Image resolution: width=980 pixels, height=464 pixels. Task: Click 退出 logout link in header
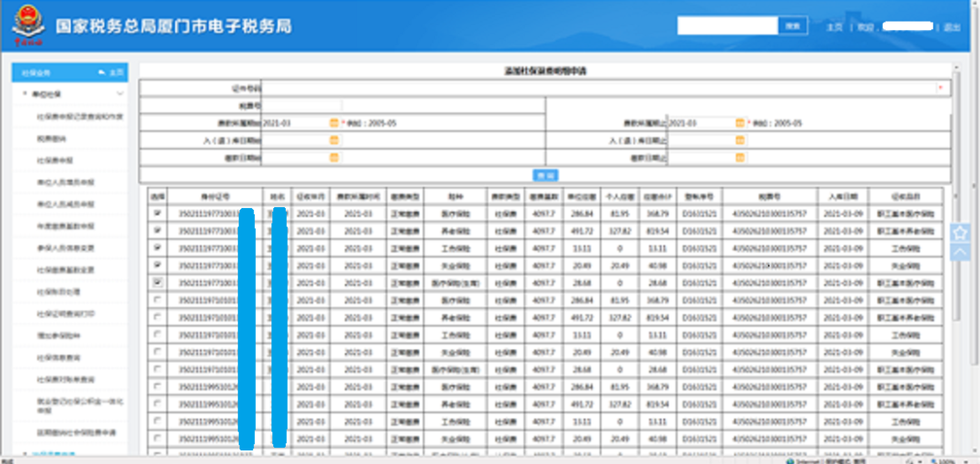pos(952,27)
